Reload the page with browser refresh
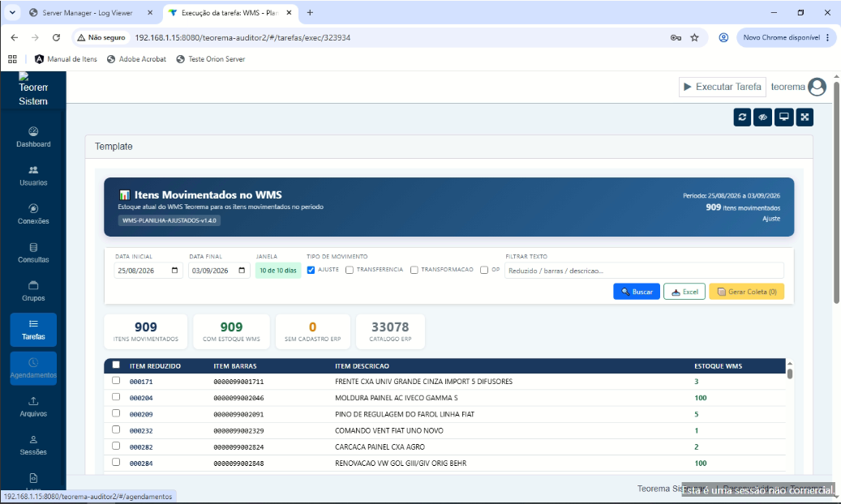Screen dimensions: 841x504 (56, 37)
